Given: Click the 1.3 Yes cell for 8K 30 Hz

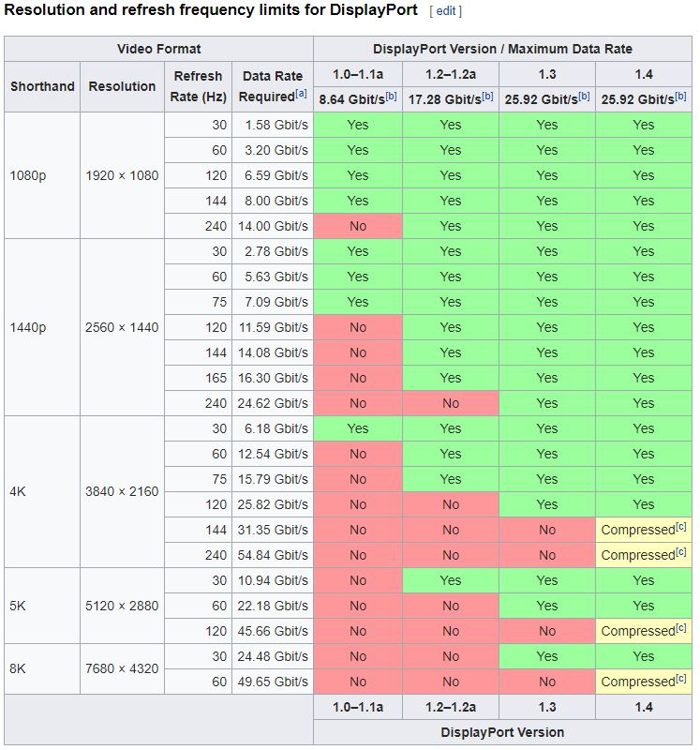Looking at the screenshot, I should 547,656.
